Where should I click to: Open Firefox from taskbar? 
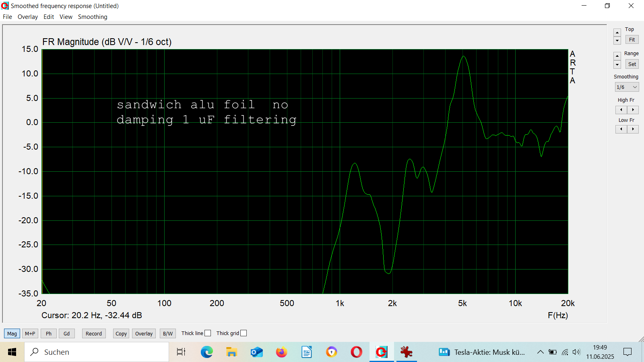[x=281, y=352]
